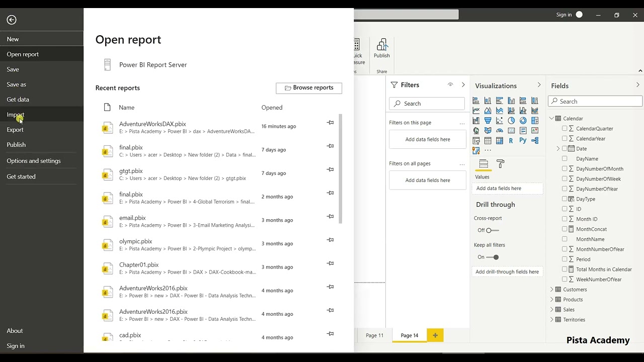Select the ribbon chart visual
Image resolution: width=644 pixels, height=362 pixels.
click(x=535, y=111)
